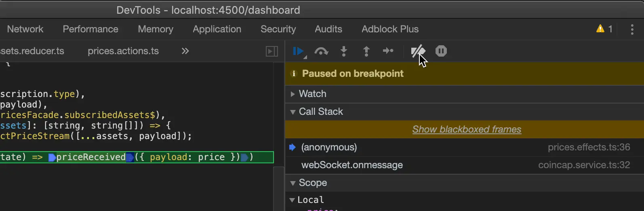Open the DevTools three-dot menu
Image resolution: width=644 pixels, height=211 pixels.
coord(632,30)
